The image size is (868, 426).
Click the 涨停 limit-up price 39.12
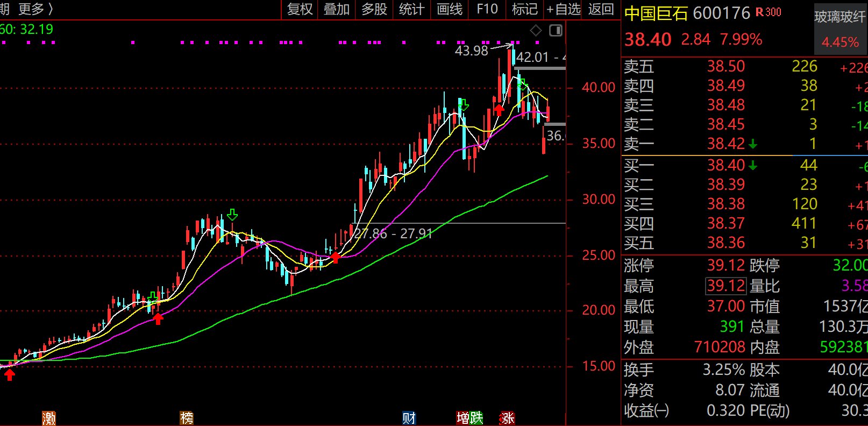click(x=726, y=265)
